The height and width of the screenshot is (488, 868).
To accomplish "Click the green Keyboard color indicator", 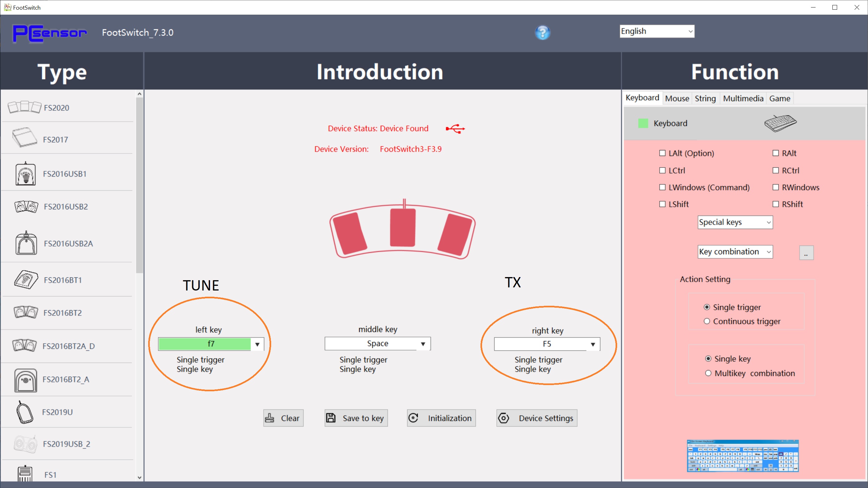I will [x=643, y=123].
